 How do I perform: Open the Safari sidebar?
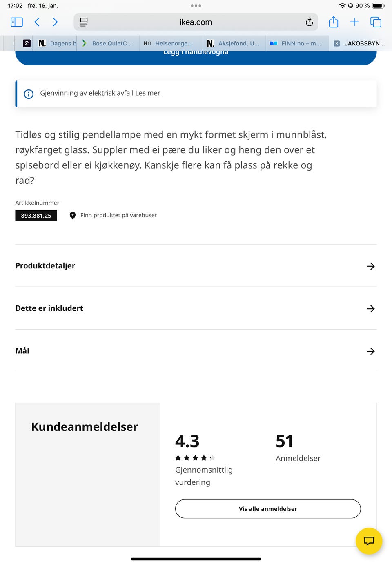pyautogui.click(x=16, y=22)
